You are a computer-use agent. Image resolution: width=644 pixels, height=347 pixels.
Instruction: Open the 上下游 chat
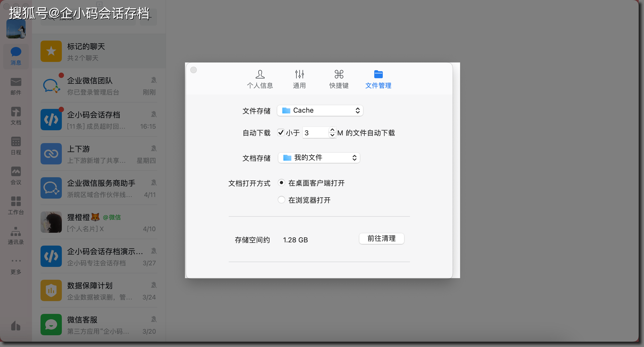click(x=99, y=154)
